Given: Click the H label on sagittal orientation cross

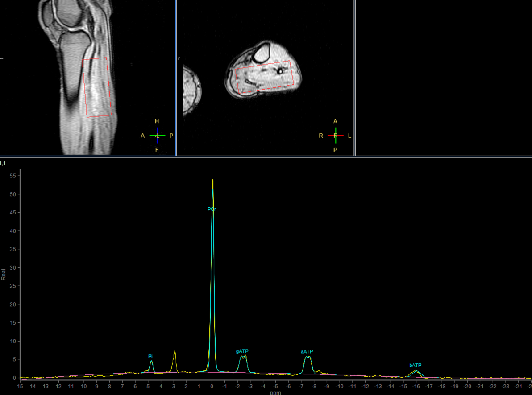Looking at the screenshot, I should click(157, 121).
